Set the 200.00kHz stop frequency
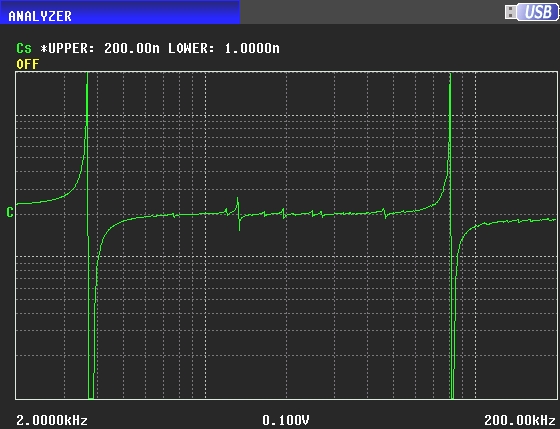This screenshot has width=560, height=429. coord(520,420)
